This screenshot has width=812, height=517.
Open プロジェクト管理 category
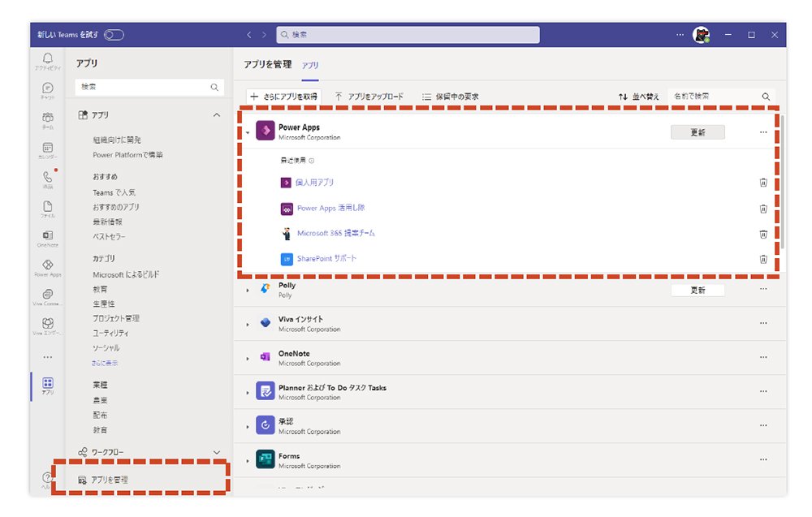click(x=116, y=318)
